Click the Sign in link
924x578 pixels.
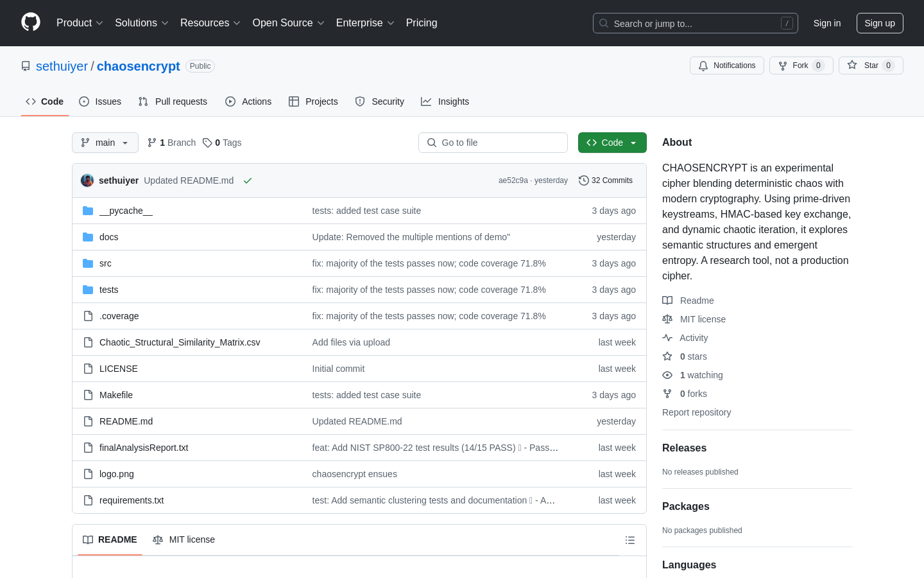(x=827, y=23)
